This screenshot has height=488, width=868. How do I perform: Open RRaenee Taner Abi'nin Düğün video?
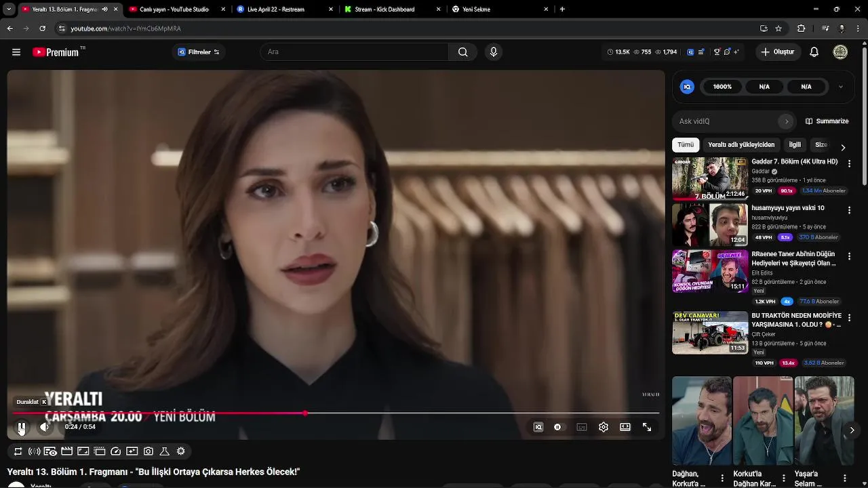point(710,271)
